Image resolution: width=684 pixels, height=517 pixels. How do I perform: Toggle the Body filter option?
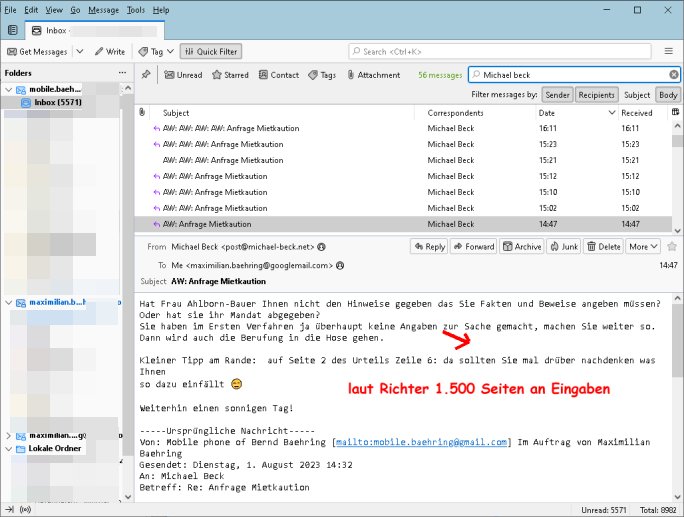click(667, 95)
